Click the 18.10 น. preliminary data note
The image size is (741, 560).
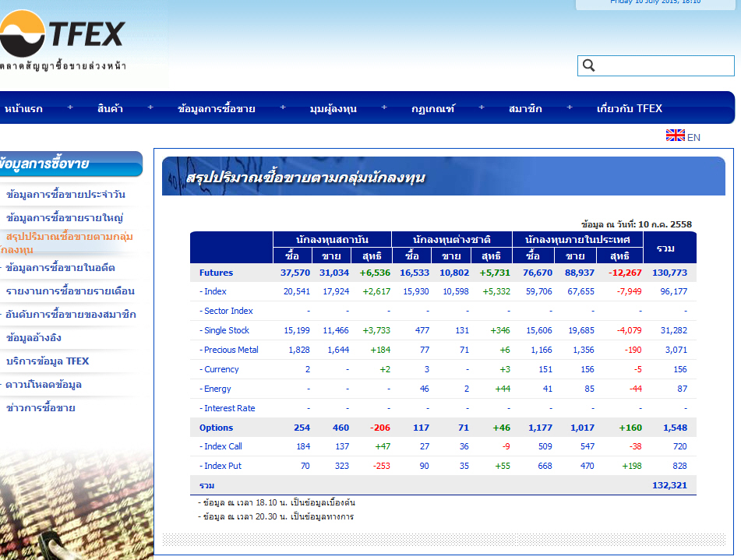(x=277, y=502)
